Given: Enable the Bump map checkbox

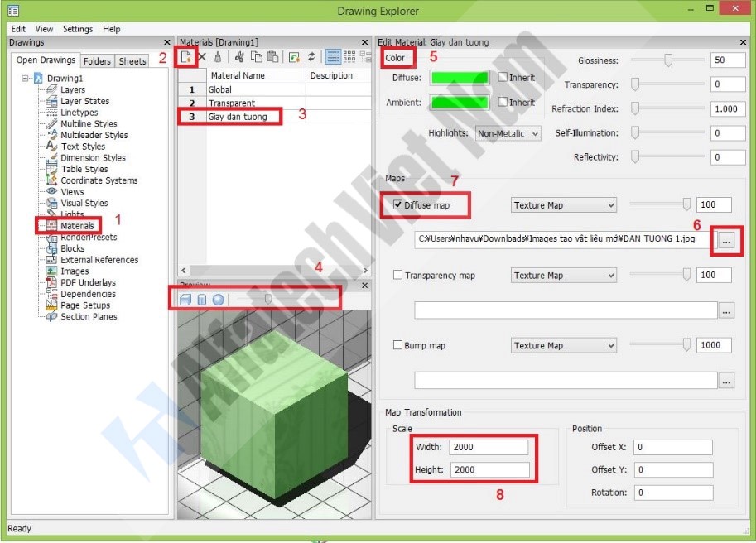Looking at the screenshot, I should 397,345.
